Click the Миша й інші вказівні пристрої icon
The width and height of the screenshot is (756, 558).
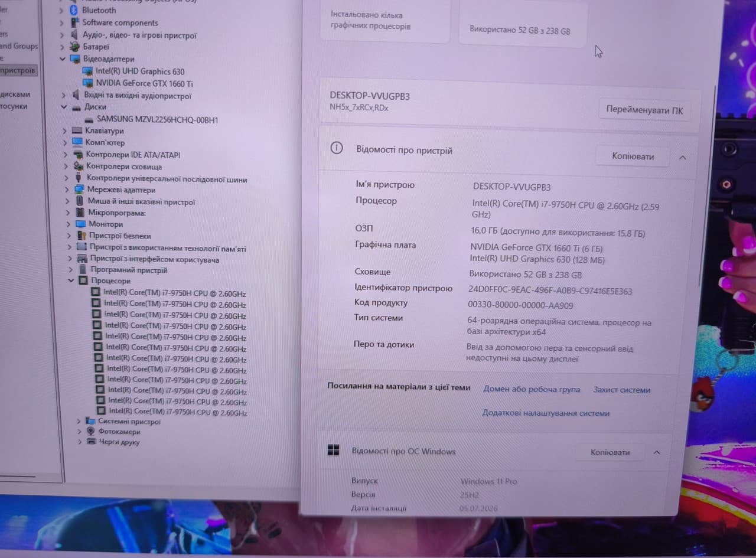coord(80,201)
